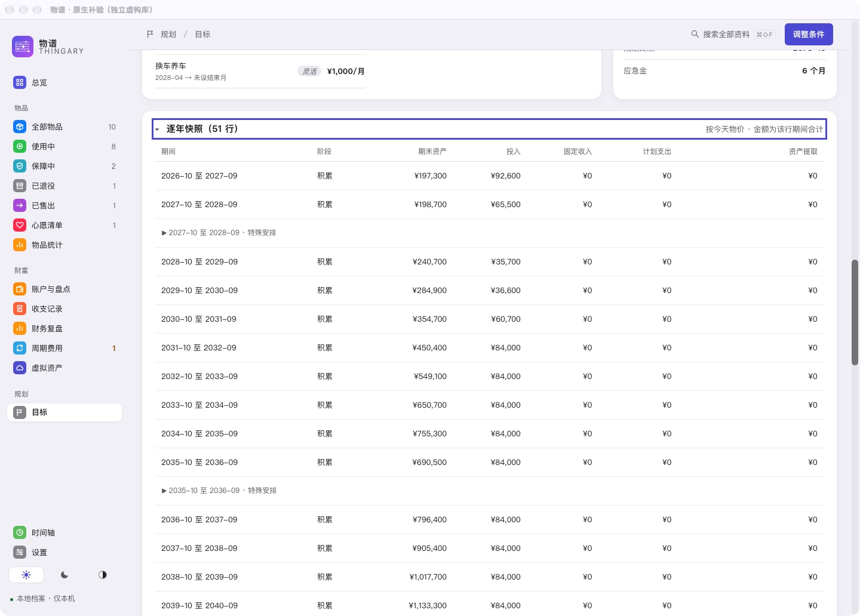Expand the 2027–10 至 2028–09 特殊安排 row

[219, 233]
